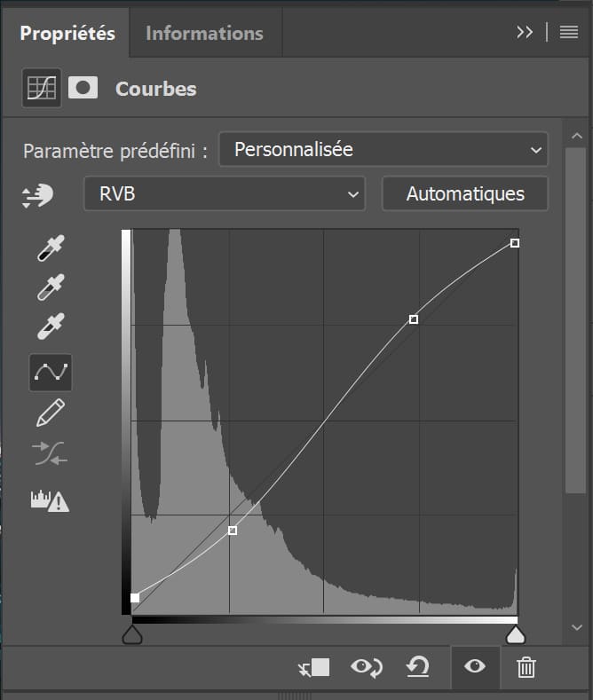Click the Automatiques button
The width and height of the screenshot is (593, 700).
(x=465, y=193)
